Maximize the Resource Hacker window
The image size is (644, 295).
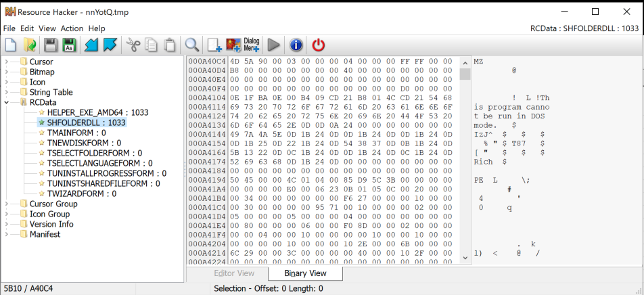[595, 12]
